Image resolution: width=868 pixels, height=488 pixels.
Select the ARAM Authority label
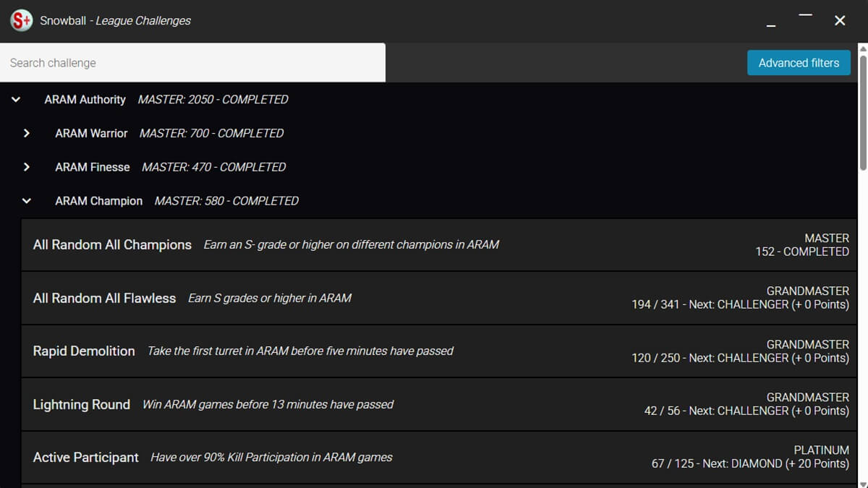[85, 100]
